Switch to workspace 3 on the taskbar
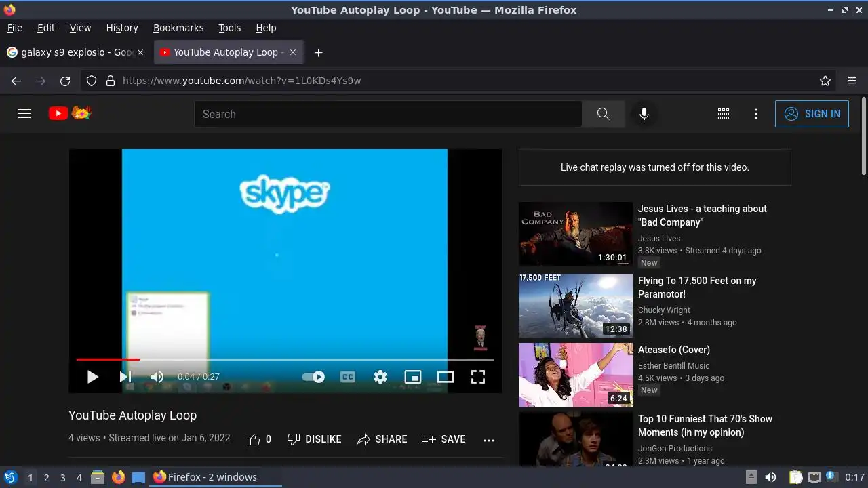 click(x=62, y=478)
